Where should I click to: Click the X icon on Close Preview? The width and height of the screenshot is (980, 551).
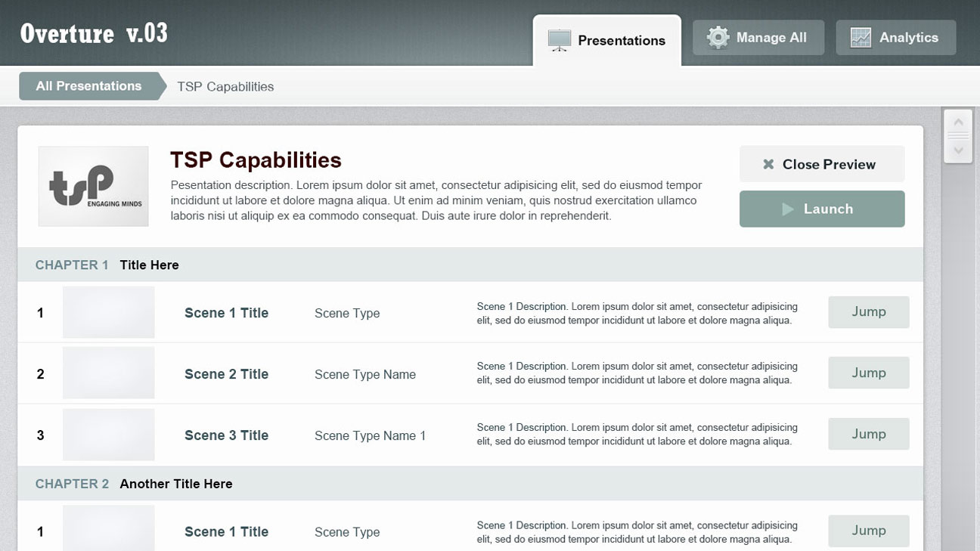(768, 164)
